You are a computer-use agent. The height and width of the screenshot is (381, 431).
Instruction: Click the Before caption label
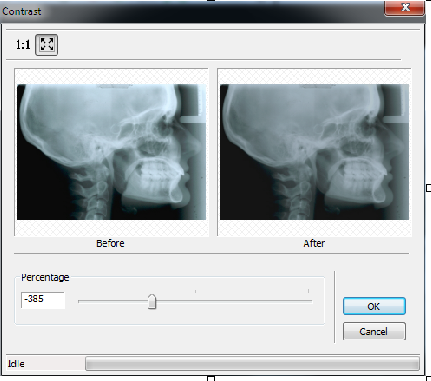click(110, 243)
